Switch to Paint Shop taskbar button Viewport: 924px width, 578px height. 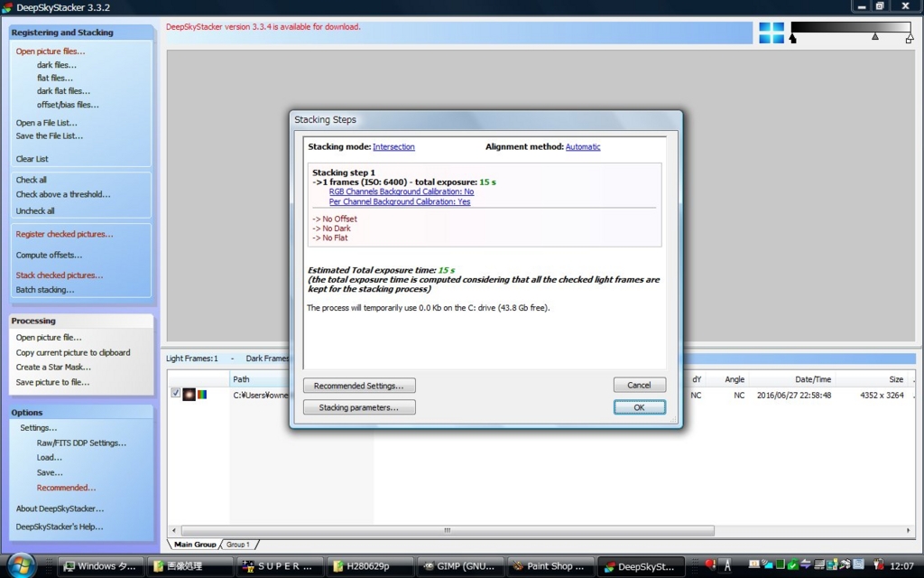point(550,566)
